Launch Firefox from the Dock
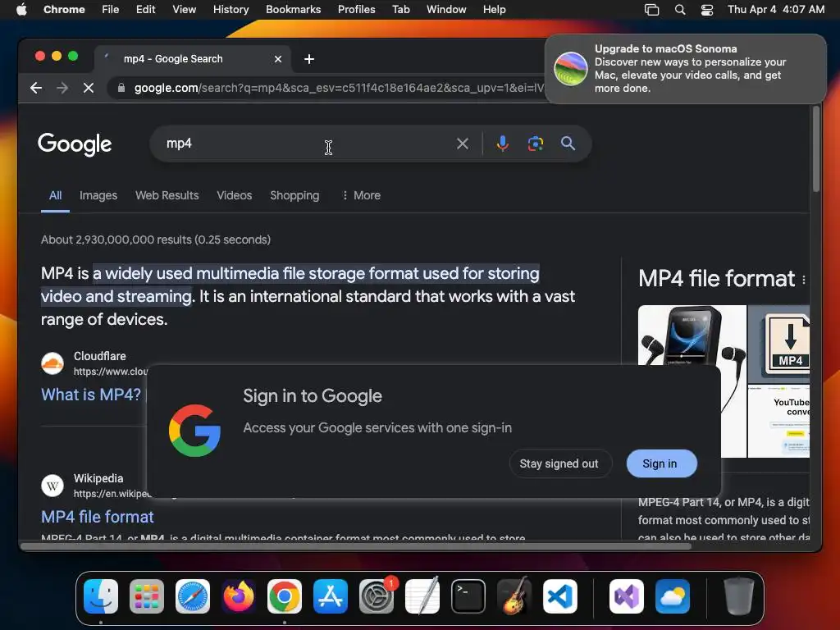840x630 pixels. 239,596
